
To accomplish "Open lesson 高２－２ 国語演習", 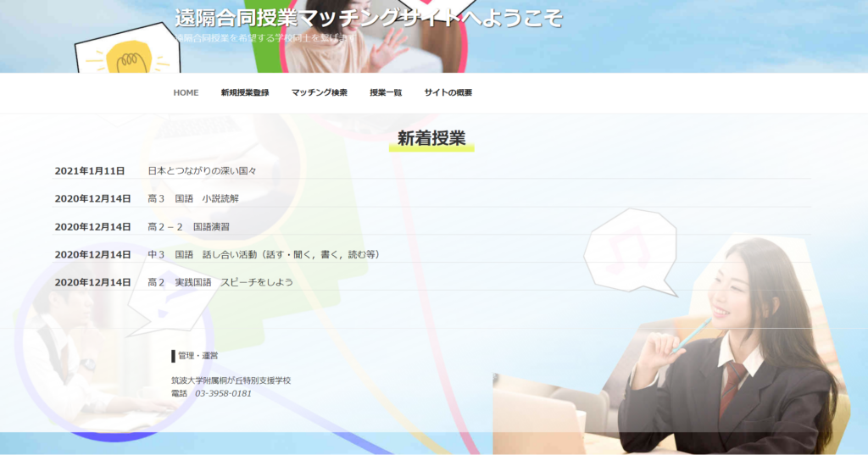I will [x=188, y=227].
